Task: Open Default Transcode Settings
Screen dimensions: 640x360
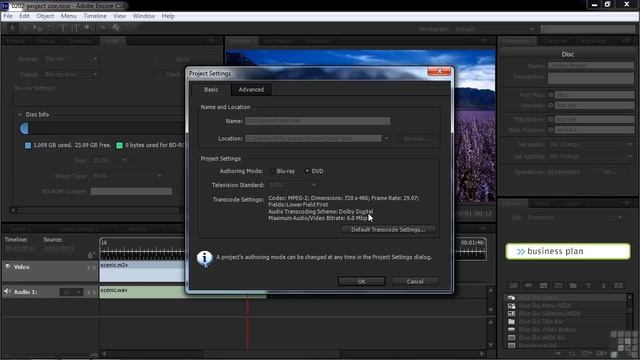Action: click(388, 229)
